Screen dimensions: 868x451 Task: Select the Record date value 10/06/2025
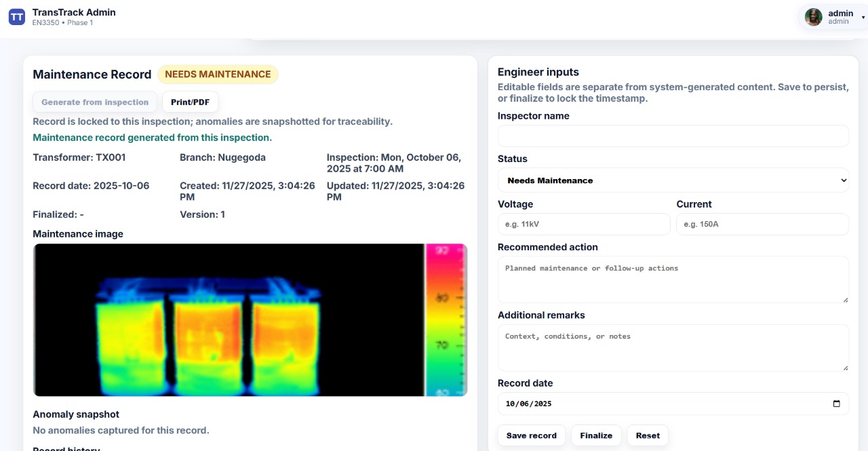529,404
